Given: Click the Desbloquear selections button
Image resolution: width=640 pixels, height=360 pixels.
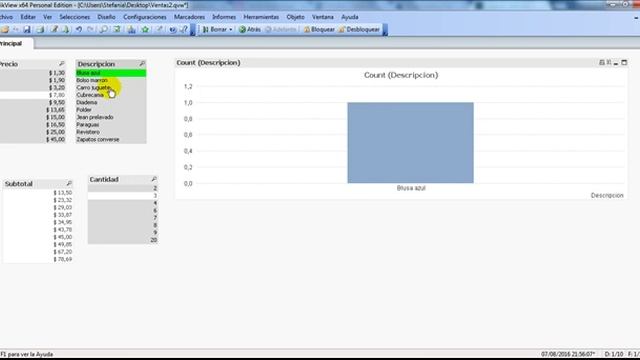Looking at the screenshot, I should (359, 29).
